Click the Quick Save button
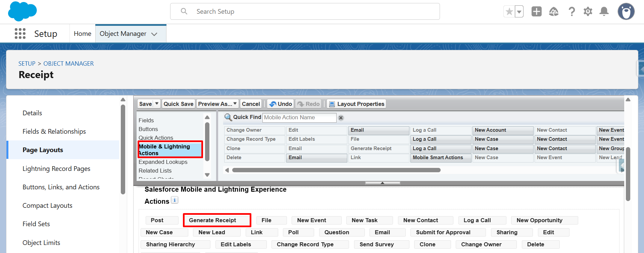 tap(178, 104)
